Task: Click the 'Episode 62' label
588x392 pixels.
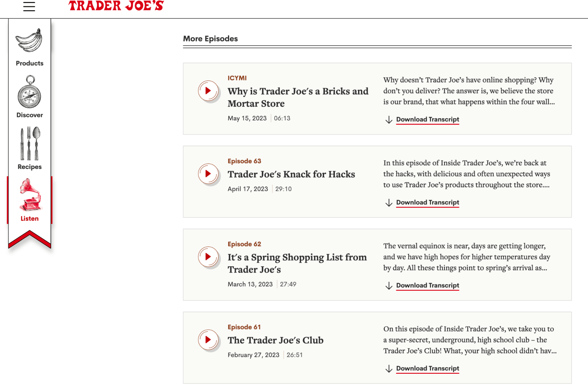Action: point(244,244)
